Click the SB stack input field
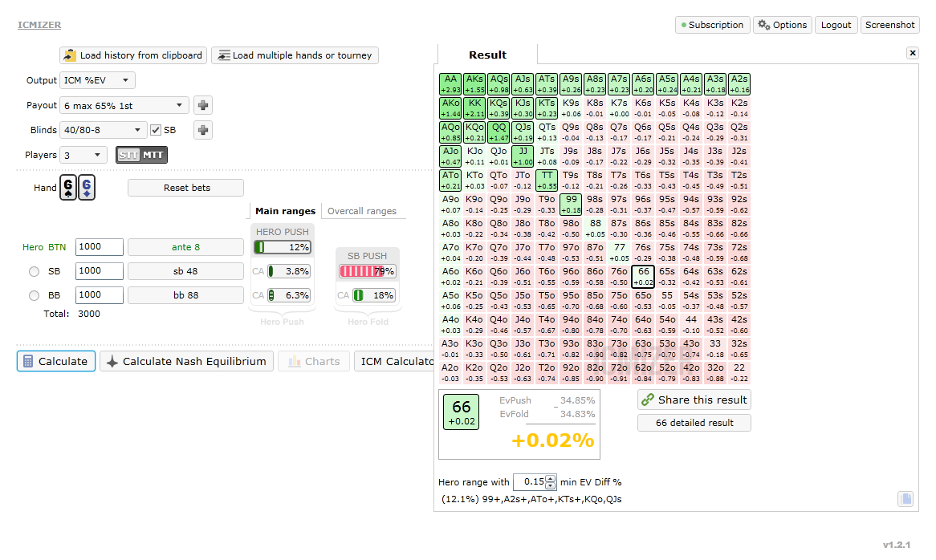936x560 pixels. pos(99,271)
